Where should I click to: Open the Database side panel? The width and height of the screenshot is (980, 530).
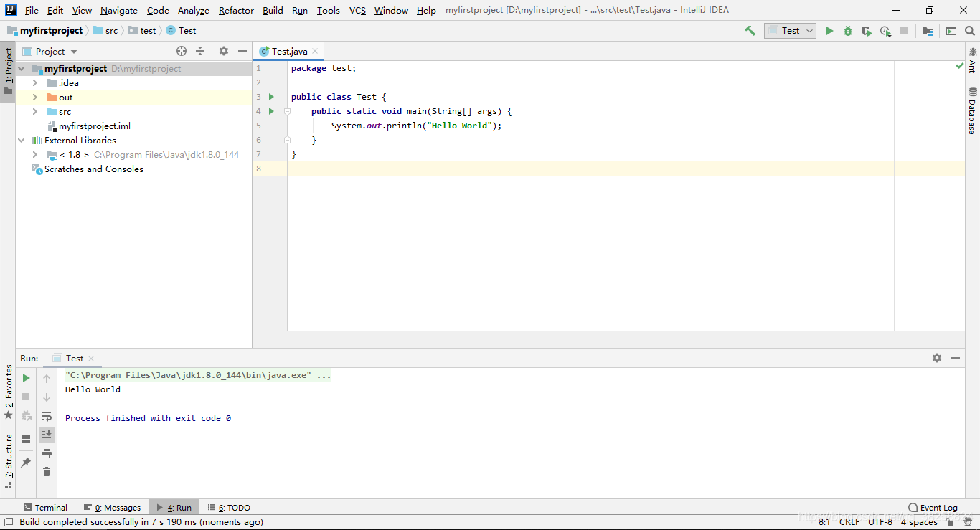pos(973,110)
